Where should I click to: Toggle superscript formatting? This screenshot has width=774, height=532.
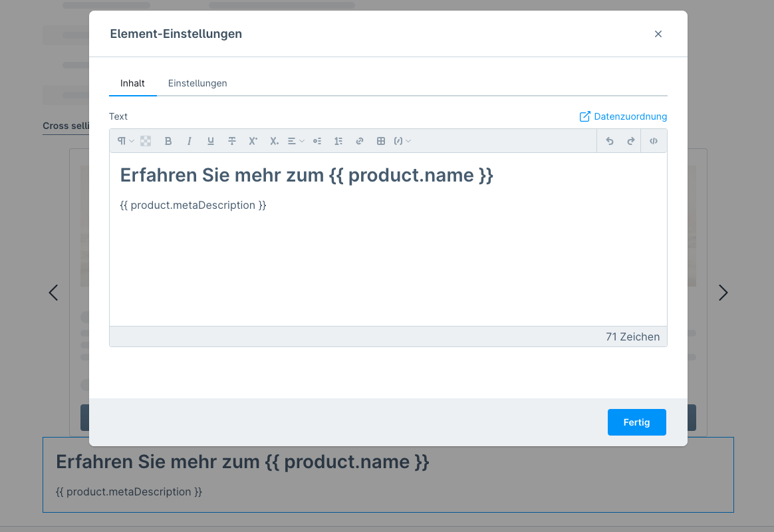pos(253,141)
